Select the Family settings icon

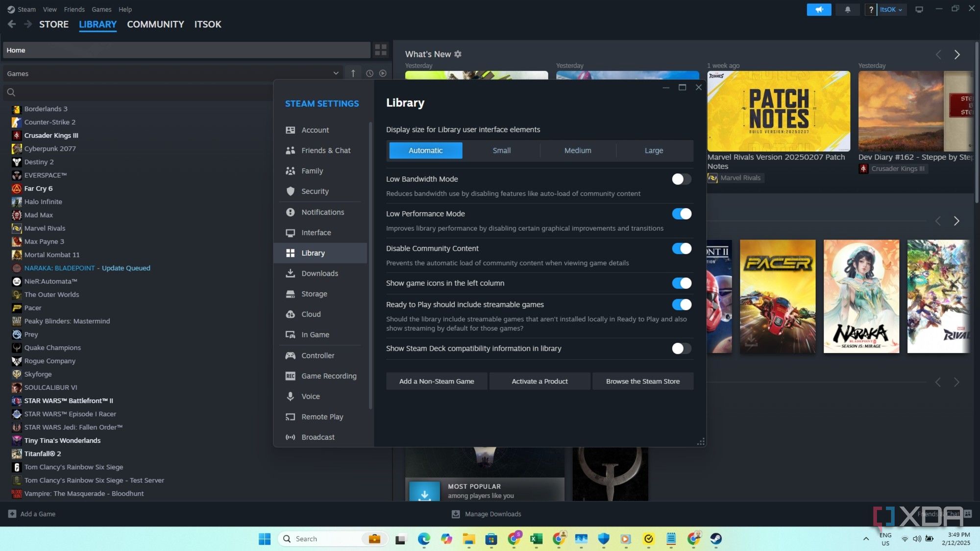tap(290, 171)
